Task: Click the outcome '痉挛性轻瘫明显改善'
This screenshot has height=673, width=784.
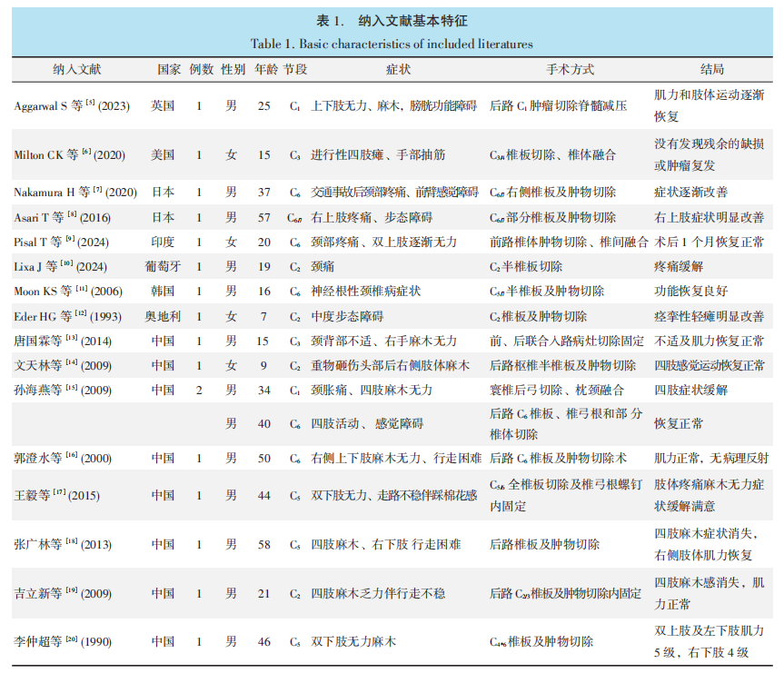Action: [x=709, y=316]
